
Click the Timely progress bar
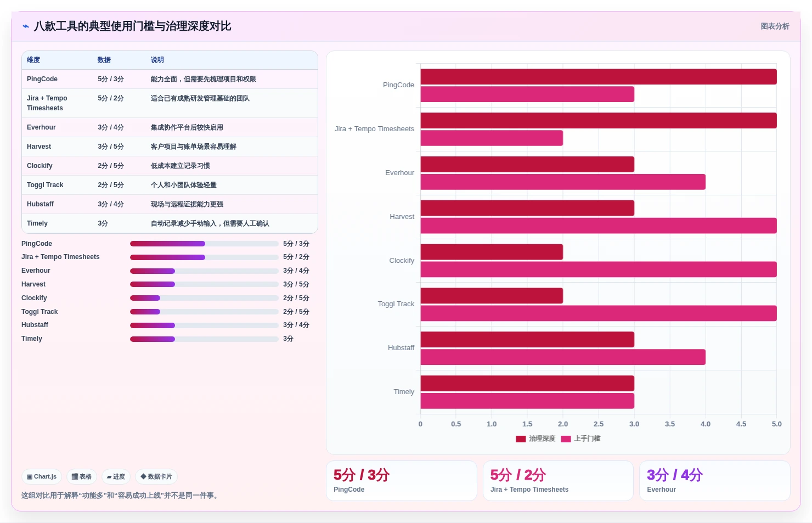[204, 339]
